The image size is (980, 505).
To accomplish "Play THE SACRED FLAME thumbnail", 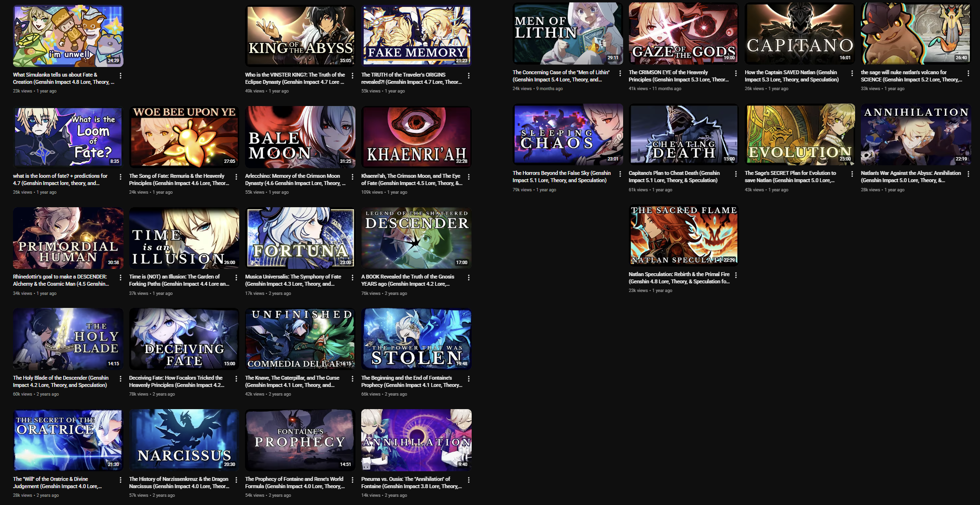I will point(683,235).
